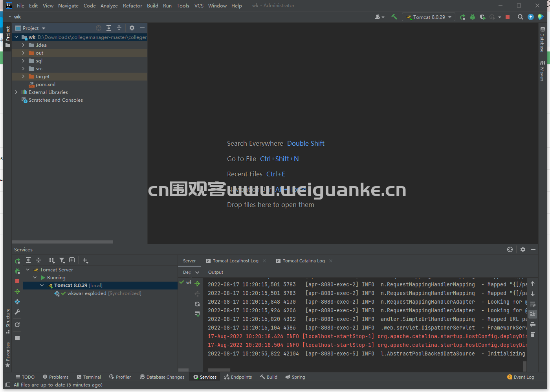Expand all in Project panel
550x392 pixels.
(109, 28)
